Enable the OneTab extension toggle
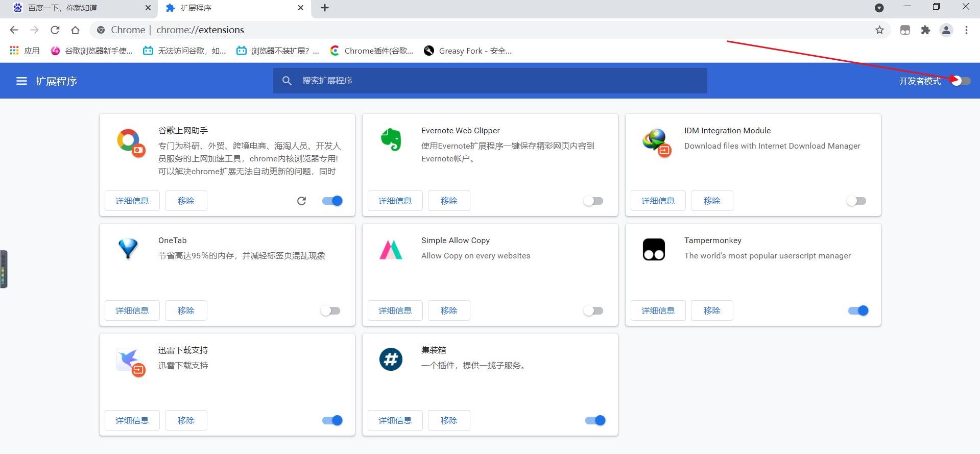 point(330,310)
